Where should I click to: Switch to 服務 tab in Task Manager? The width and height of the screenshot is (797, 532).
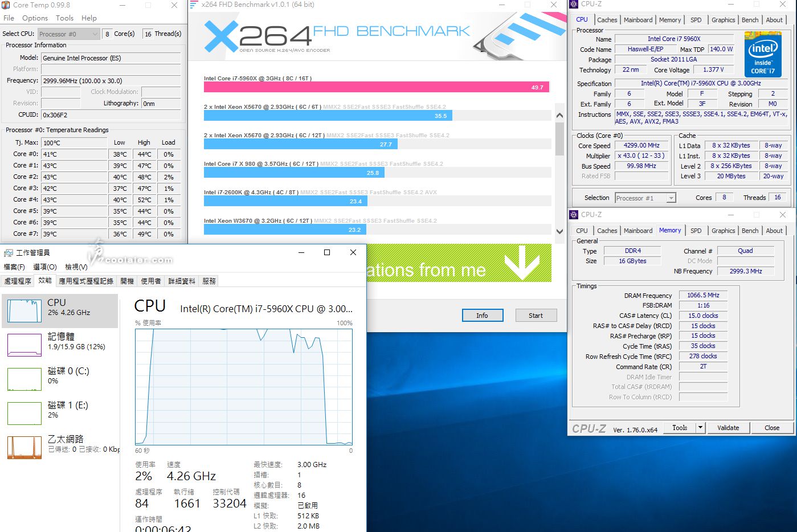click(x=209, y=281)
